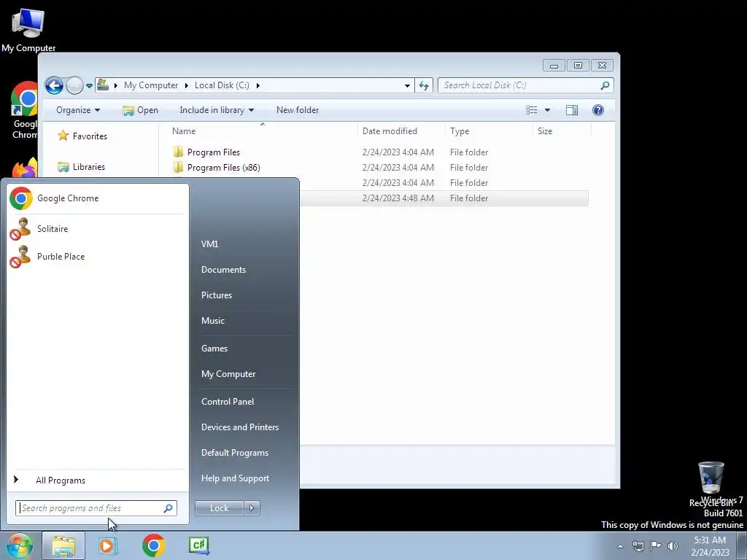Select Google Chrome desktop shortcut

[25, 111]
